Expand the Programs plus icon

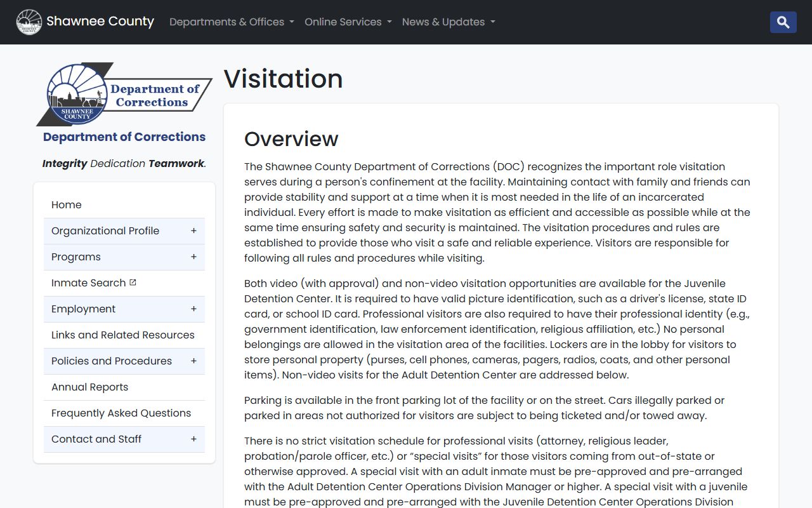coord(193,257)
